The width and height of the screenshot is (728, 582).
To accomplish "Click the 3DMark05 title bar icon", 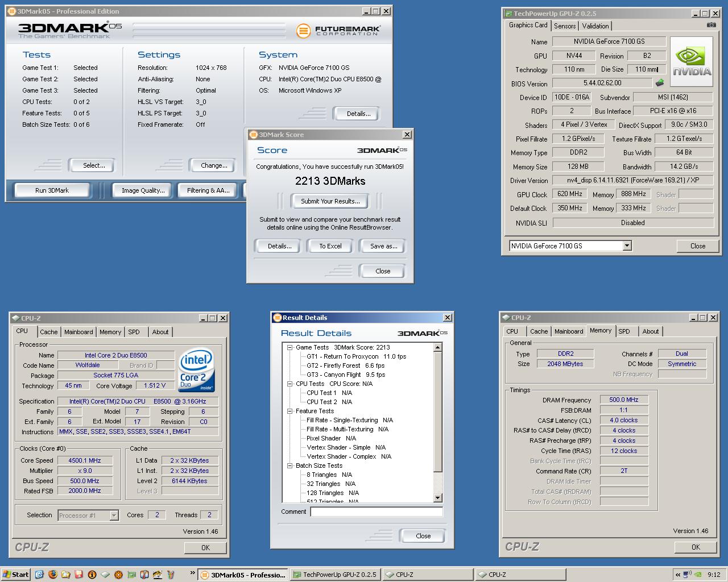I will tap(11, 11).
